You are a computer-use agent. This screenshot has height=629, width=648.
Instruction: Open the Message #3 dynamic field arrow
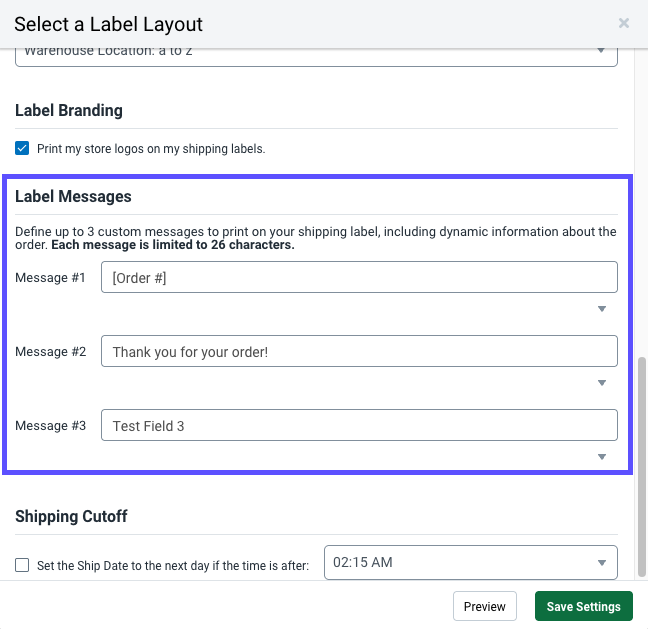pyautogui.click(x=602, y=457)
